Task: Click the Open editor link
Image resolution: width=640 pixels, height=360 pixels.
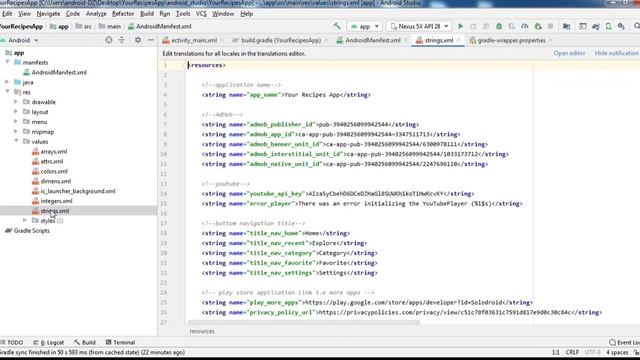Action: coord(569,53)
